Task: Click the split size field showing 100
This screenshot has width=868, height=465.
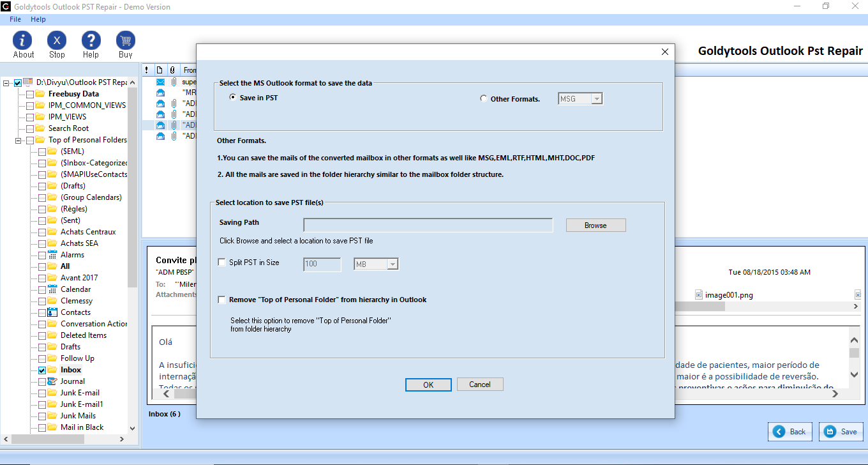Action: pos(322,264)
